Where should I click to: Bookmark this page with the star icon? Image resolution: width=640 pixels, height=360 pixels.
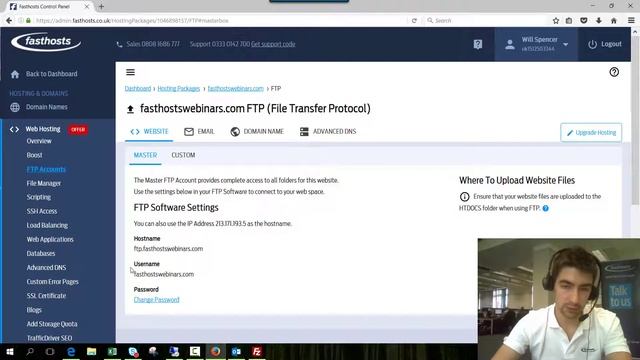coord(556,20)
